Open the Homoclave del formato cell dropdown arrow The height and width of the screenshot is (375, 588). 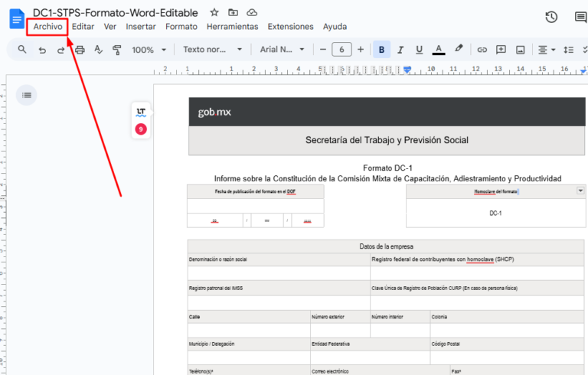pos(580,191)
